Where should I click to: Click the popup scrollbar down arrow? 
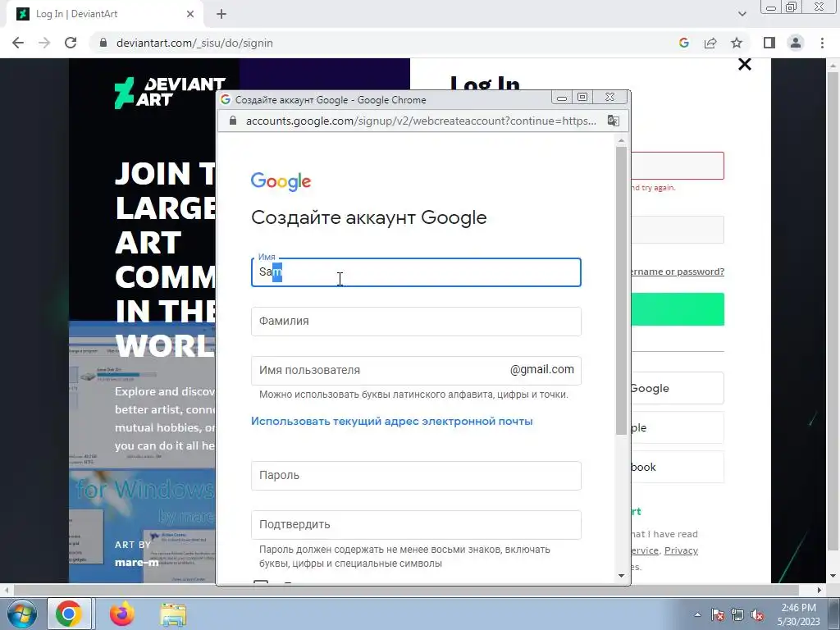pyautogui.click(x=622, y=576)
